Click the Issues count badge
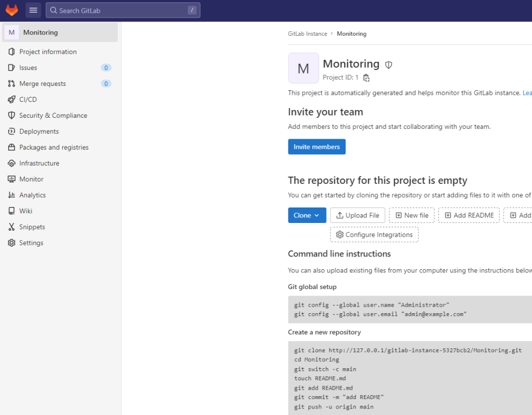Image resolution: width=532 pixels, height=415 pixels. (106, 68)
